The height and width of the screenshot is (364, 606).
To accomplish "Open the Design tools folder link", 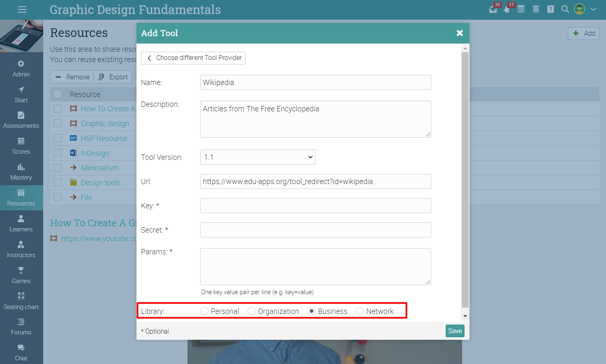I will pyautogui.click(x=101, y=183).
